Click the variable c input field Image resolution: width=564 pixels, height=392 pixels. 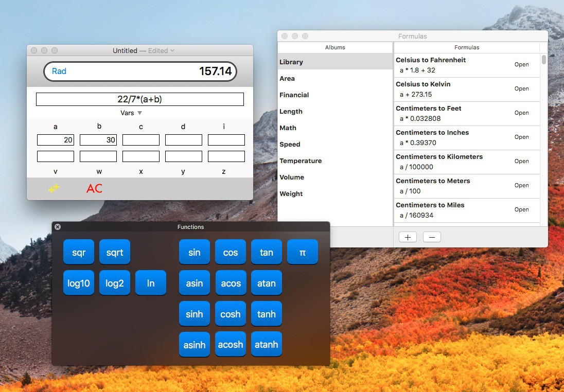pyautogui.click(x=141, y=140)
